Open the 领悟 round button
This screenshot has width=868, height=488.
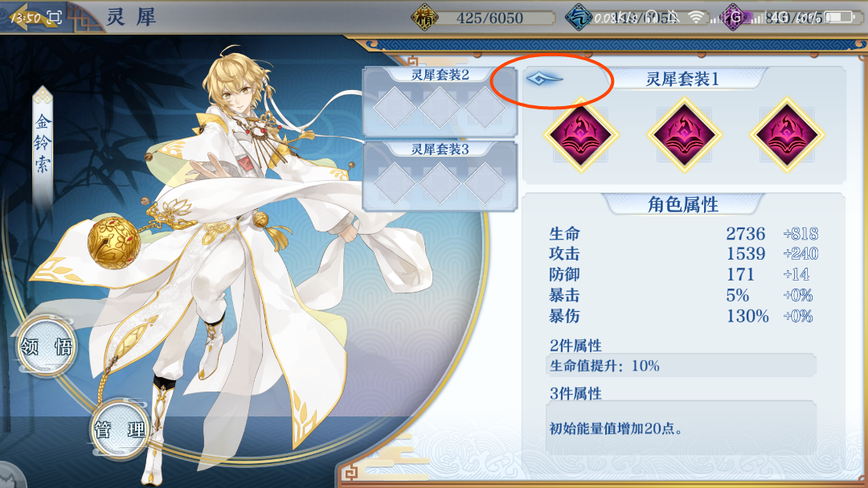click(47, 347)
